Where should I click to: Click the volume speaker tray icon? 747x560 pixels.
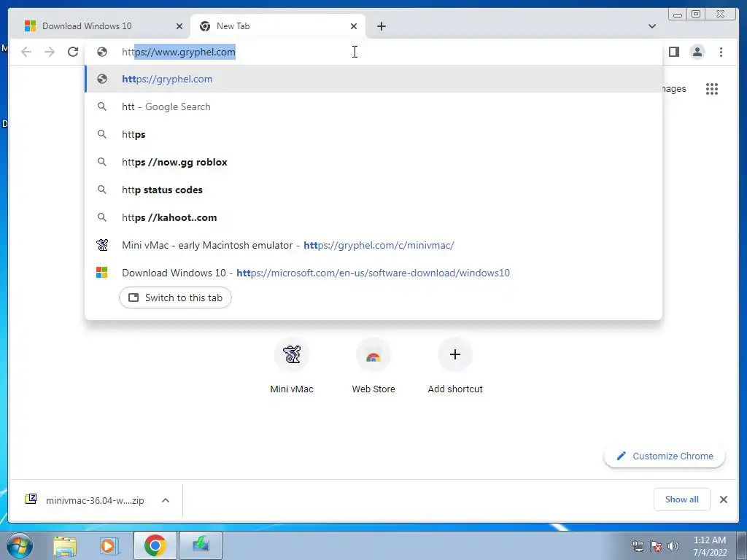[673, 546]
